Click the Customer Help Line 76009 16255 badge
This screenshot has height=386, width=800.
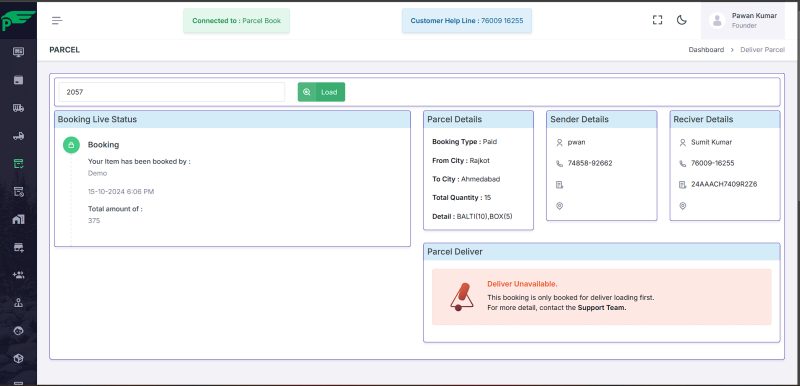click(x=467, y=21)
